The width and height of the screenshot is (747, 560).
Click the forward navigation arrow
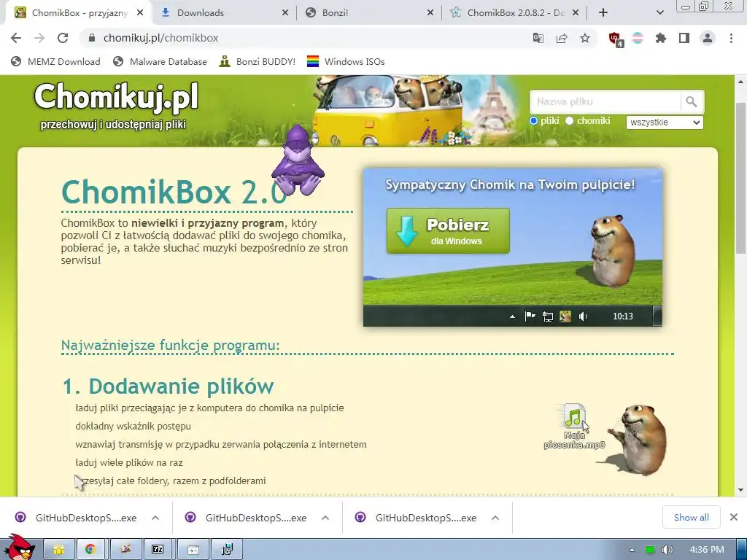(x=39, y=38)
